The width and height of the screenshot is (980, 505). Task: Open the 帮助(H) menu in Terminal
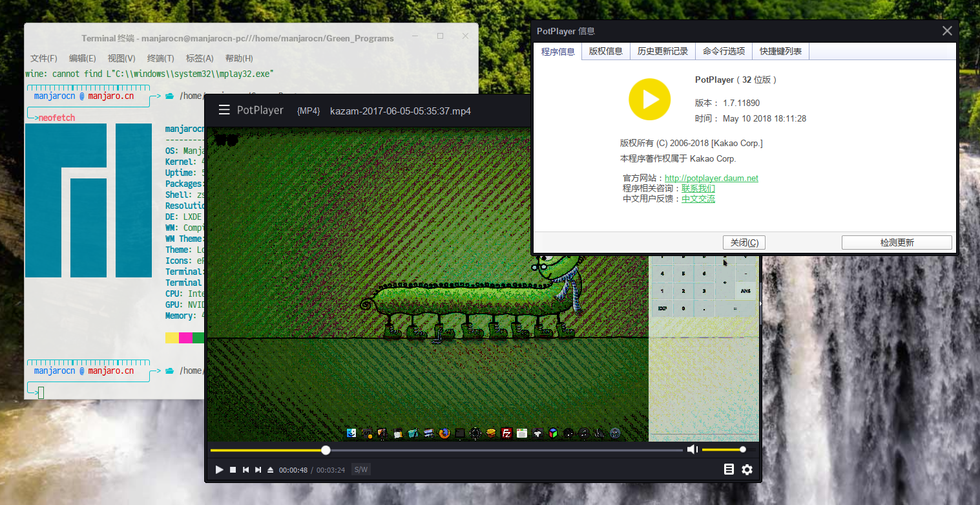[x=239, y=58]
